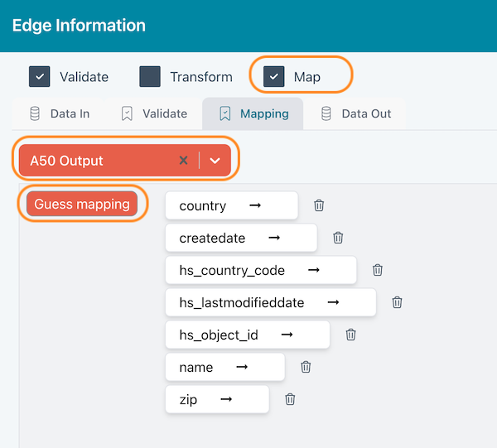Clear the A50 Output selection

[x=184, y=161]
